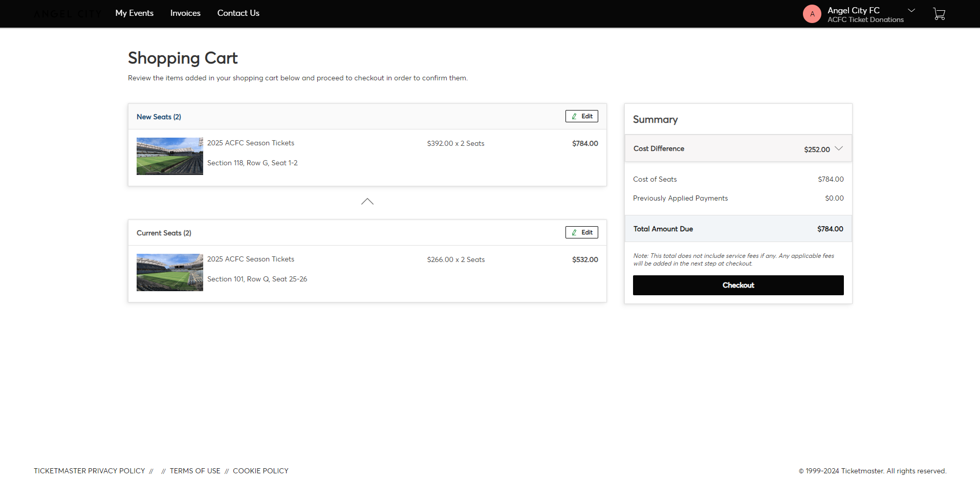Expand the account dropdown chevron
This screenshot has height=481, width=980.
click(x=911, y=10)
